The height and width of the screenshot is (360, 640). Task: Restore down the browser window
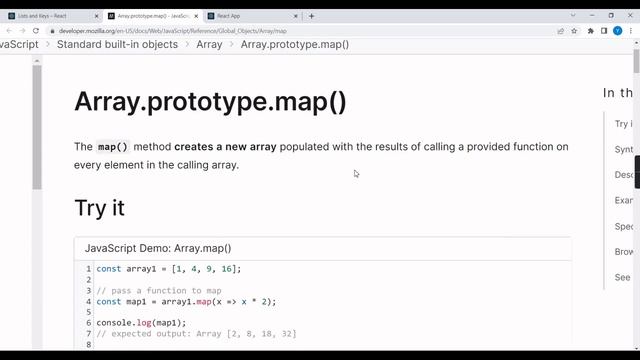(611, 16)
